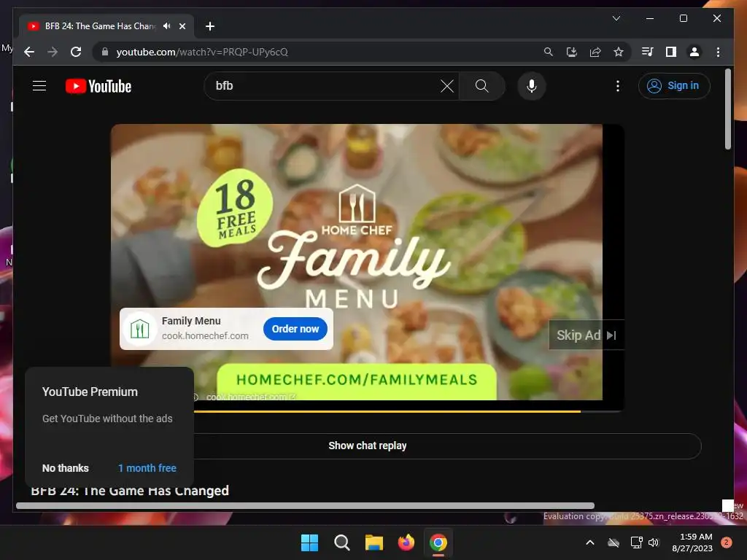
Task: Click the URL in the address bar
Action: click(202, 52)
